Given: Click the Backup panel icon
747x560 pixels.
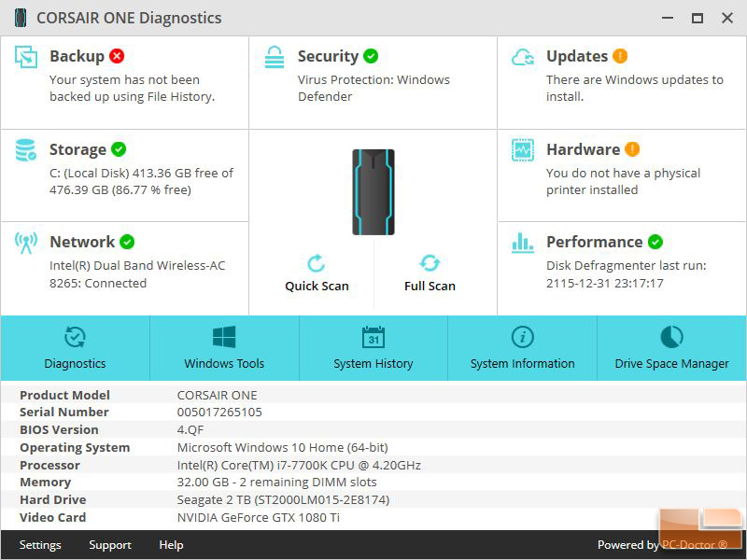Looking at the screenshot, I should 26,57.
